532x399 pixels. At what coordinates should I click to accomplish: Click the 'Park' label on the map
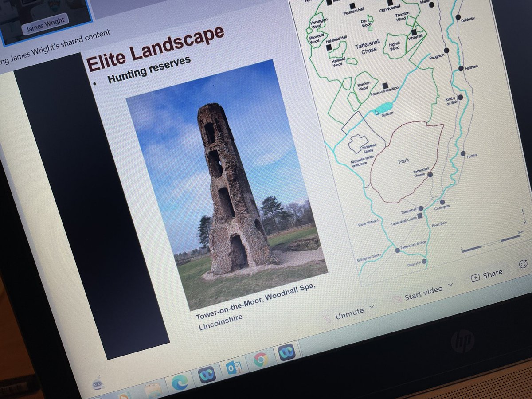[403, 161]
